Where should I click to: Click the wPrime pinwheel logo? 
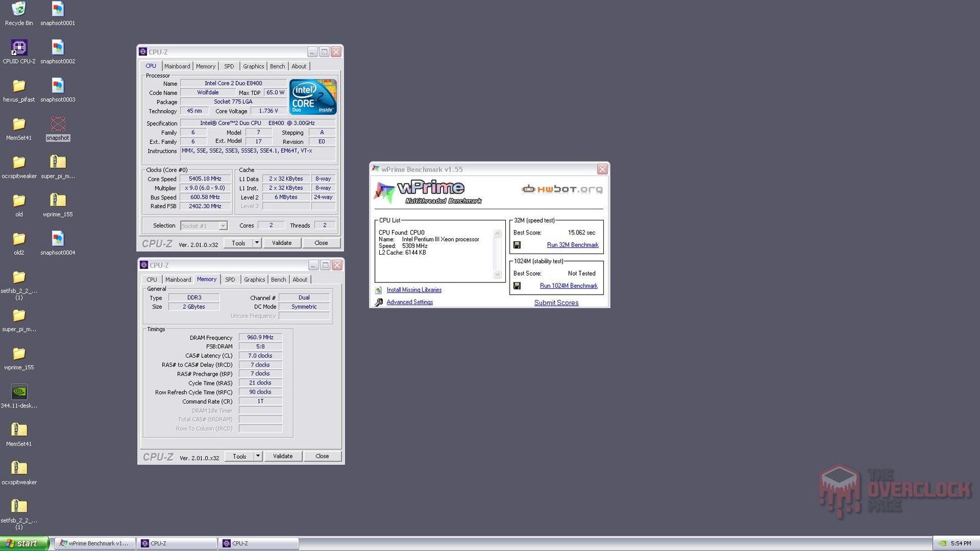click(385, 190)
